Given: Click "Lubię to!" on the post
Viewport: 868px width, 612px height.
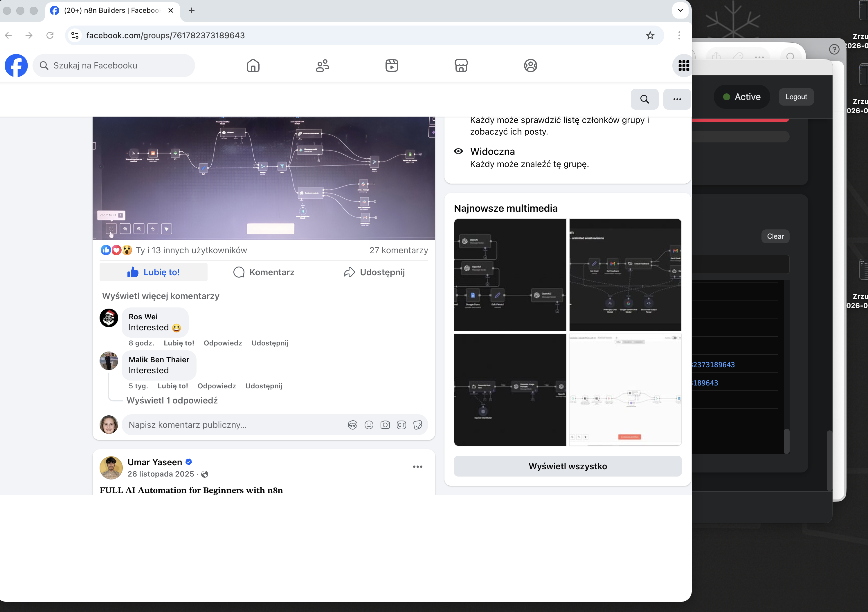Looking at the screenshot, I should click(154, 272).
